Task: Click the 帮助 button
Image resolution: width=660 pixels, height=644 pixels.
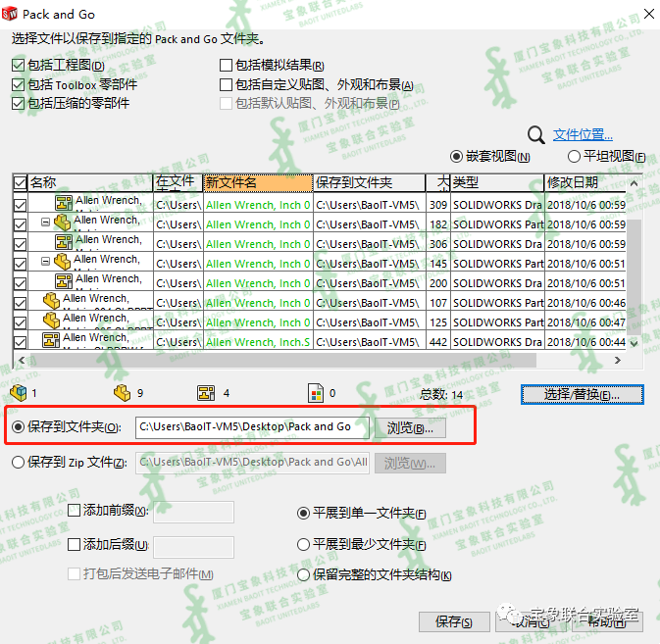Action: pyautogui.click(x=607, y=621)
